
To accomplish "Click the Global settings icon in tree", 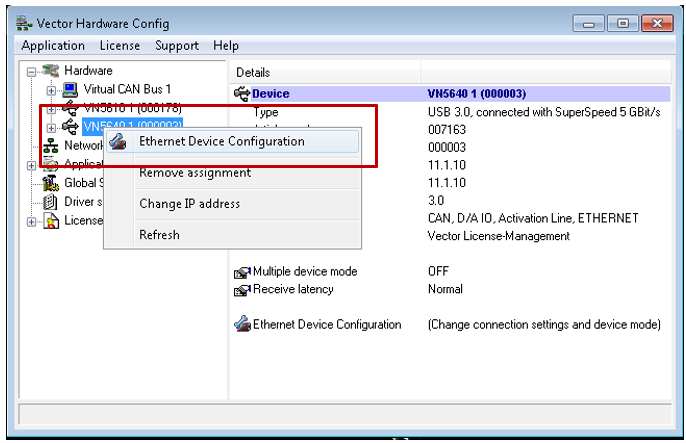I will (51, 183).
